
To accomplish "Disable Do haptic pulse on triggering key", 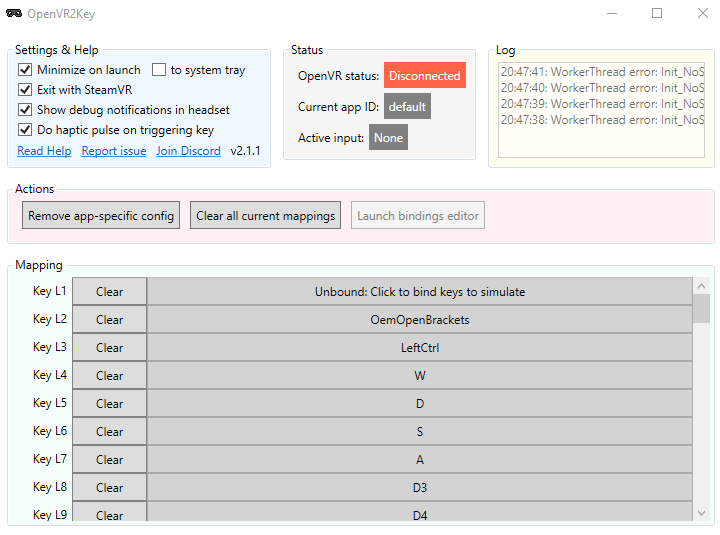I will (x=25, y=130).
